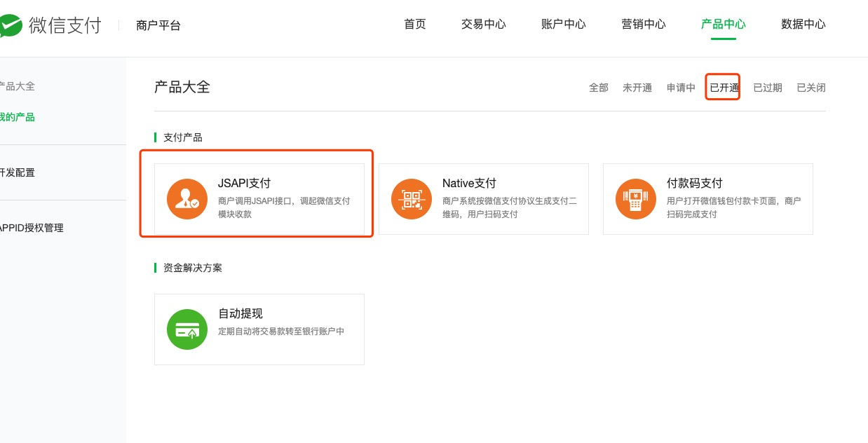Click the 自动提现 green card icon
The image size is (868, 443).
[x=187, y=329]
